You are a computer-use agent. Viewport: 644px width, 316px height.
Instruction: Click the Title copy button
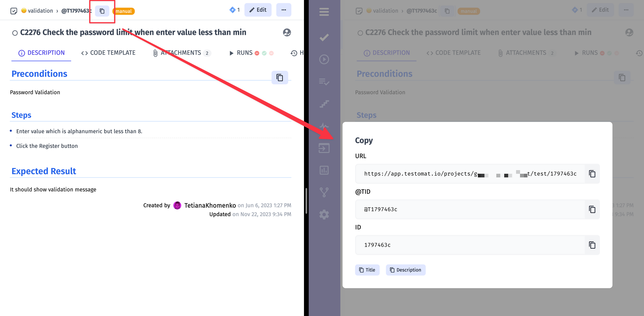click(x=367, y=270)
